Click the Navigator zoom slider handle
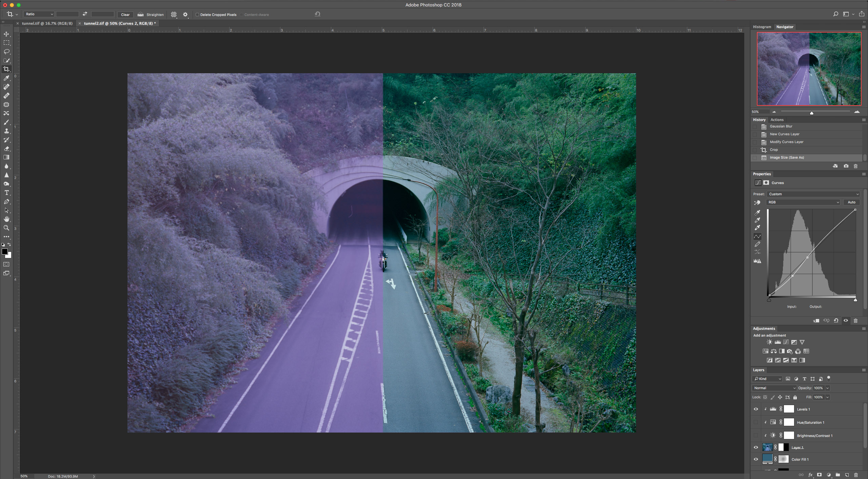Screen dimensions: 868x479 tap(812, 113)
